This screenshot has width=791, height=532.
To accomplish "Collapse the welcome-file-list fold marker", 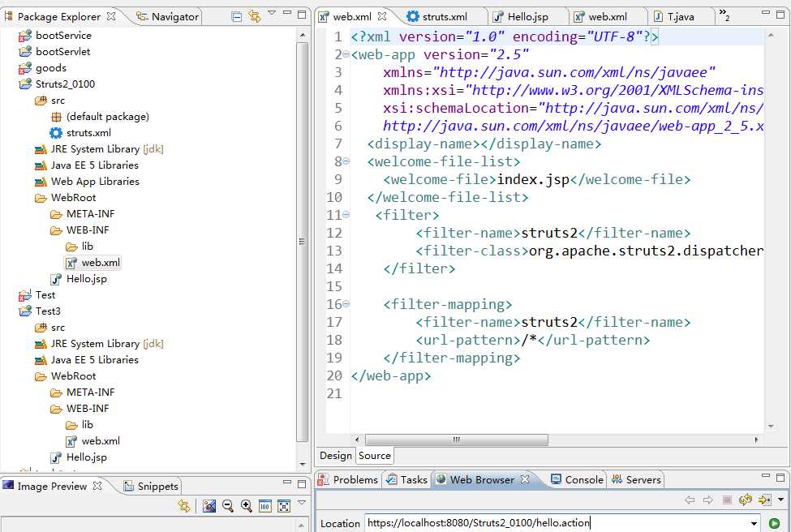I will [x=346, y=161].
